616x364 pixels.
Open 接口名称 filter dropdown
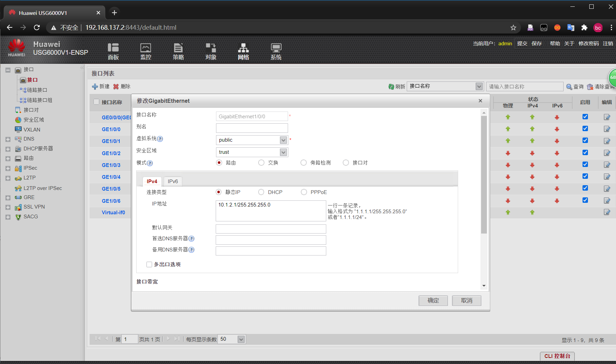point(479,87)
